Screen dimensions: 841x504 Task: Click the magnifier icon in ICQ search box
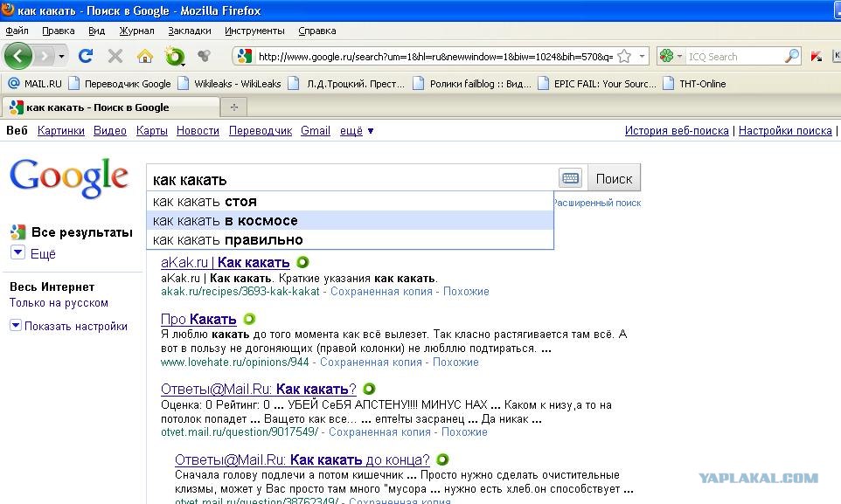792,56
